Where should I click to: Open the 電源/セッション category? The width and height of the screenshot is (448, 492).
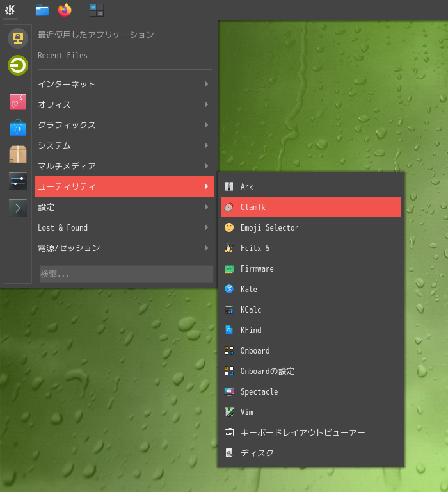(124, 248)
